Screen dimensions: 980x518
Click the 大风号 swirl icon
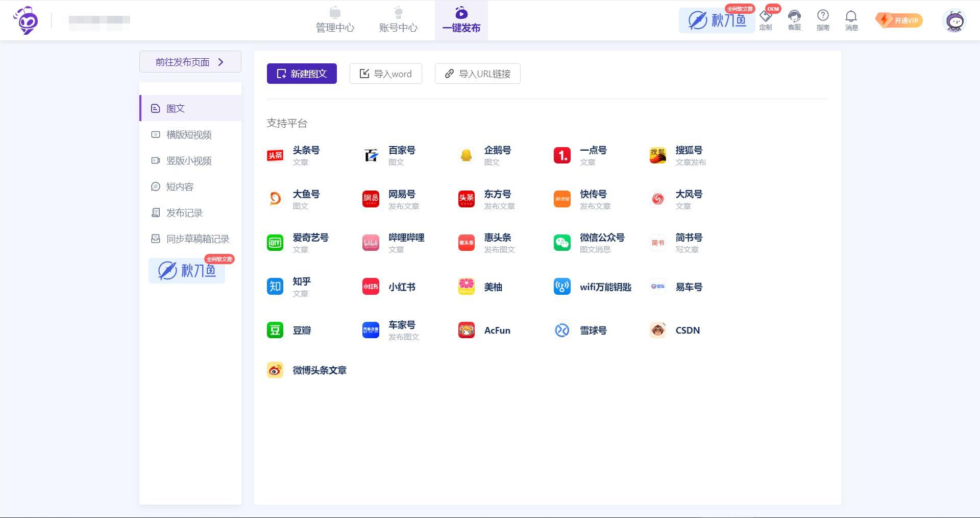point(657,199)
